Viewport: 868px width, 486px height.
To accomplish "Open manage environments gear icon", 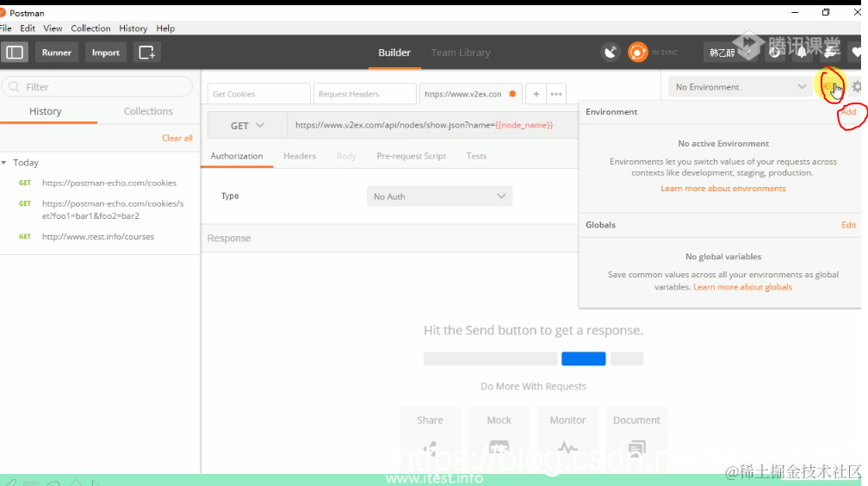I will tap(856, 87).
